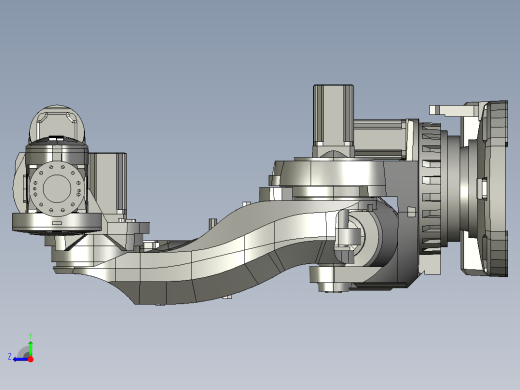This screenshot has height=390, width=520.
Task: Select the round bolted flange on the left wrist
Action: pyautogui.click(x=57, y=189)
